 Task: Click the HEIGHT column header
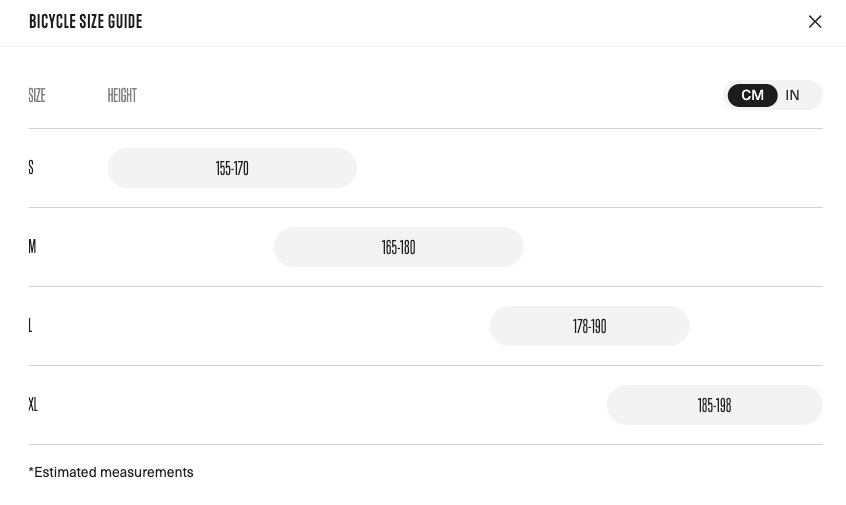[122, 95]
